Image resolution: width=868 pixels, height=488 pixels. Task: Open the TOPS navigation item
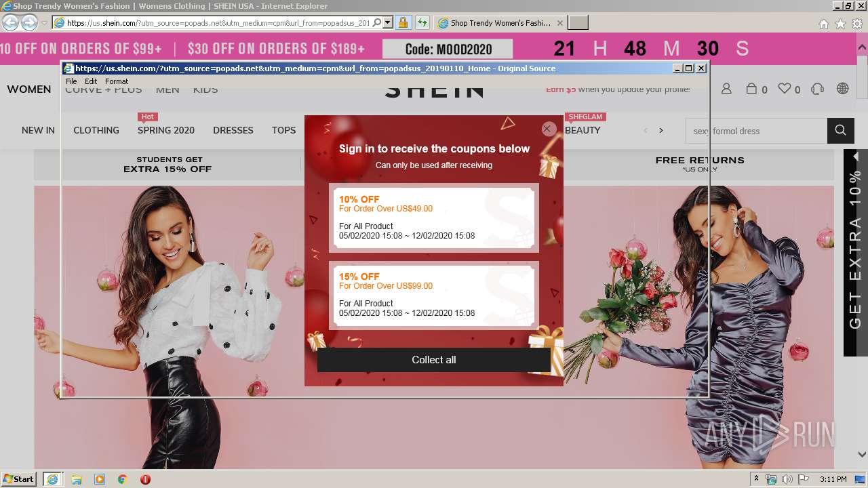(x=283, y=130)
